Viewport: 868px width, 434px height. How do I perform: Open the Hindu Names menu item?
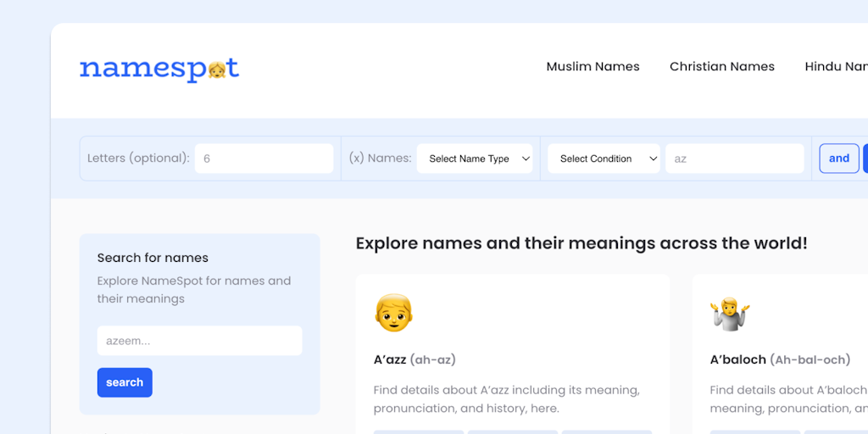(836, 67)
